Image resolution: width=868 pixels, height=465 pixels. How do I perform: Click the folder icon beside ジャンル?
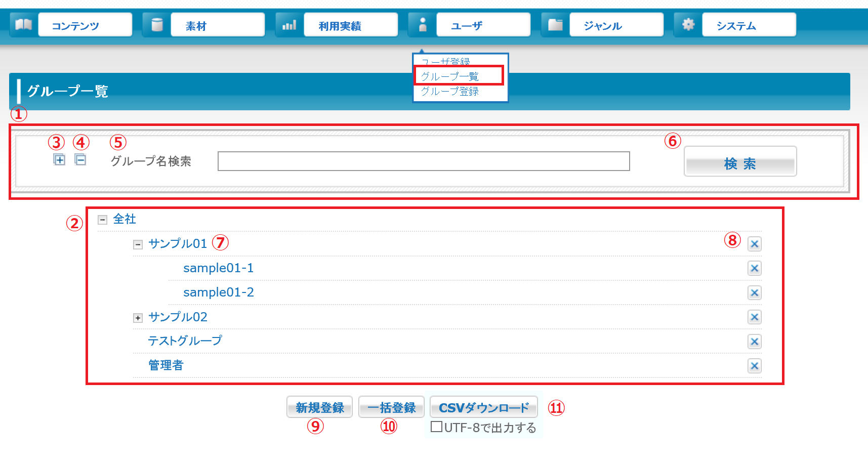pyautogui.click(x=555, y=24)
